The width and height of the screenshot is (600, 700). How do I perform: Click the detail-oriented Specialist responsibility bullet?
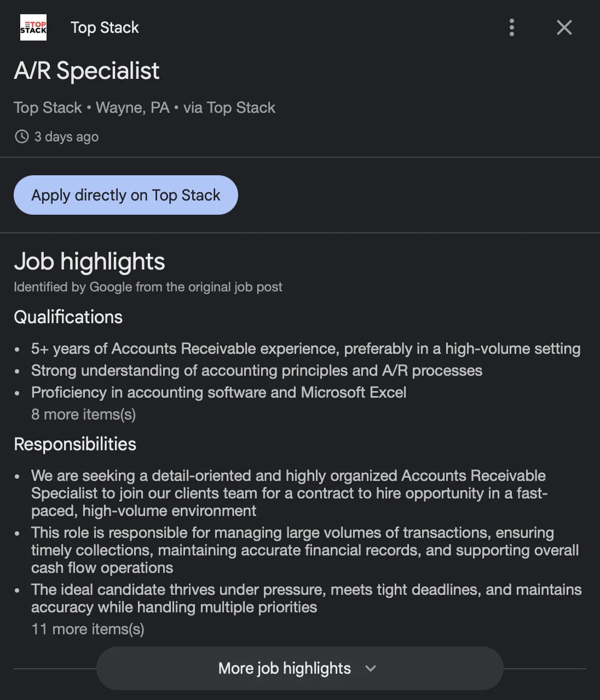tap(289, 493)
